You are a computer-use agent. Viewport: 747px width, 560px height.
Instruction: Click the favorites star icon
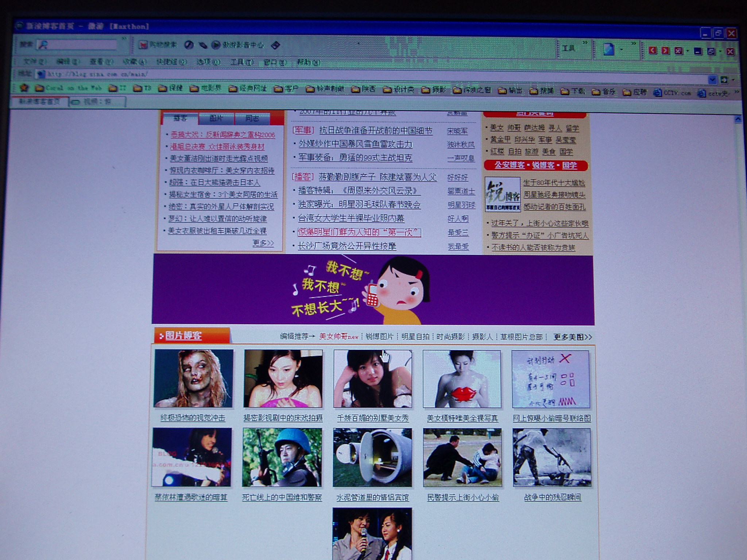click(x=24, y=87)
